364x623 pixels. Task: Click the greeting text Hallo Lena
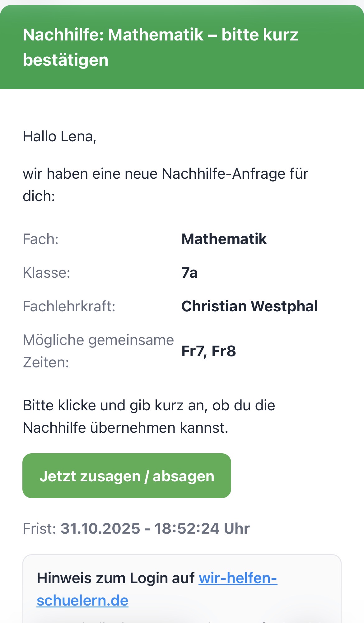(x=60, y=136)
